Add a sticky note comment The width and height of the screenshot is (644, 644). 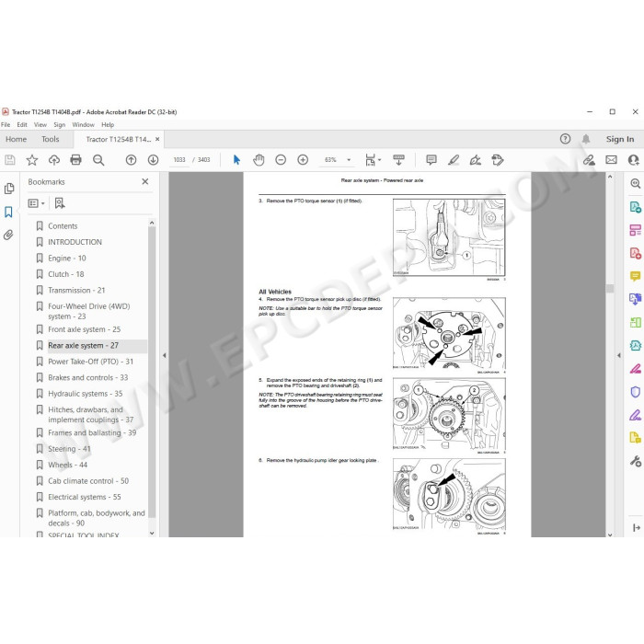[x=431, y=160]
